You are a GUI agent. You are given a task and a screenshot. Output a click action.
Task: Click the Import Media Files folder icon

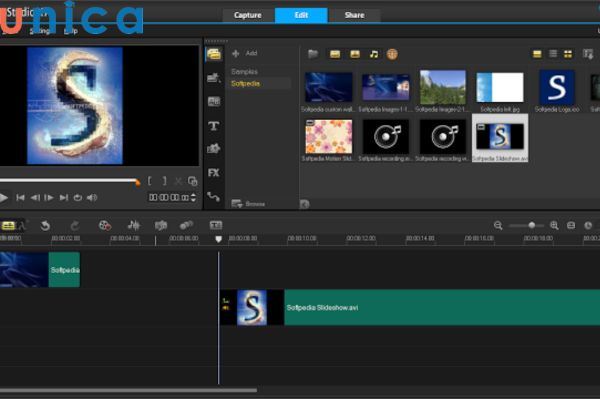313,54
